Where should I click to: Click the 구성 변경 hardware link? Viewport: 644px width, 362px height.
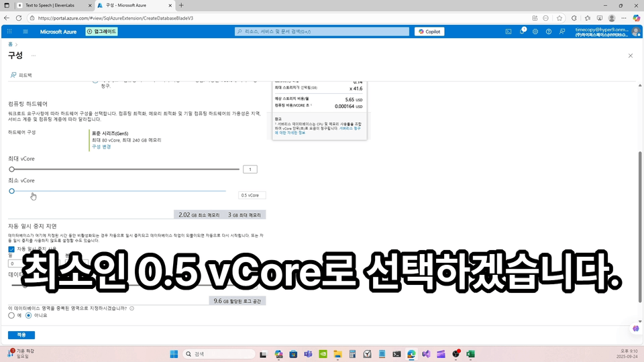pos(101,147)
